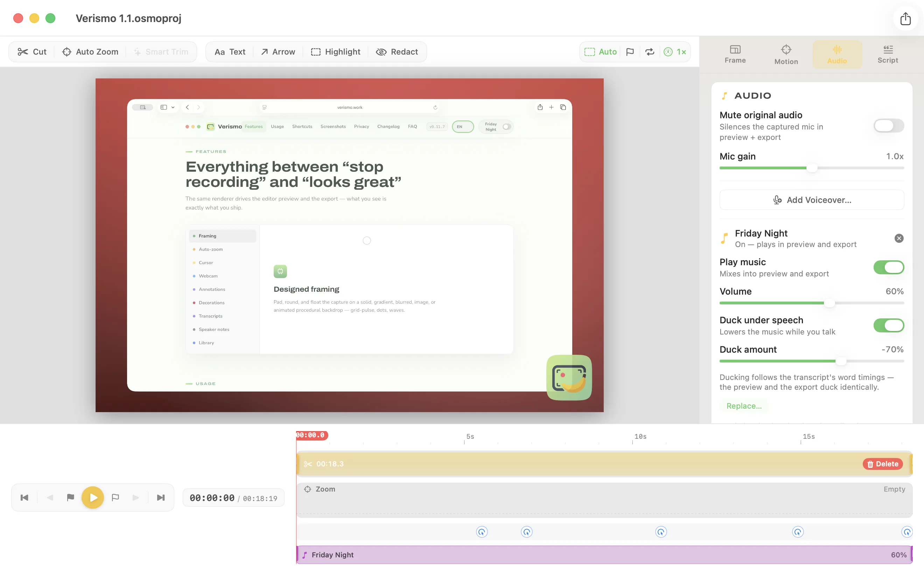
Task: Turn off the Play music switch
Action: coord(889,267)
